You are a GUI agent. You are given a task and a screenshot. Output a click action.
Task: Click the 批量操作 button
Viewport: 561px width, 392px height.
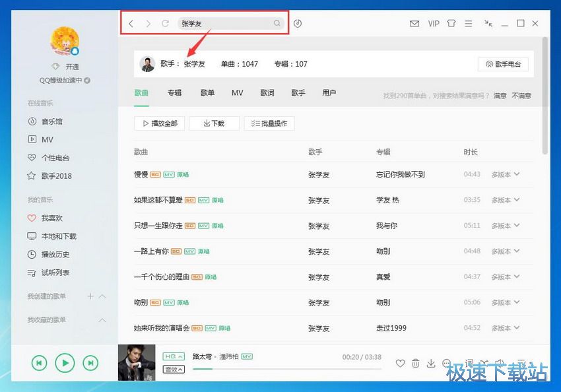[x=269, y=123]
